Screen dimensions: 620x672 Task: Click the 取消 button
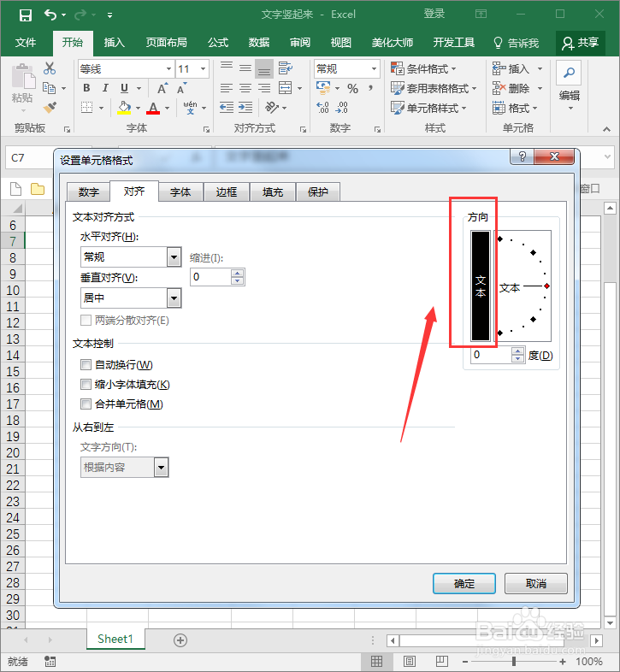[536, 583]
